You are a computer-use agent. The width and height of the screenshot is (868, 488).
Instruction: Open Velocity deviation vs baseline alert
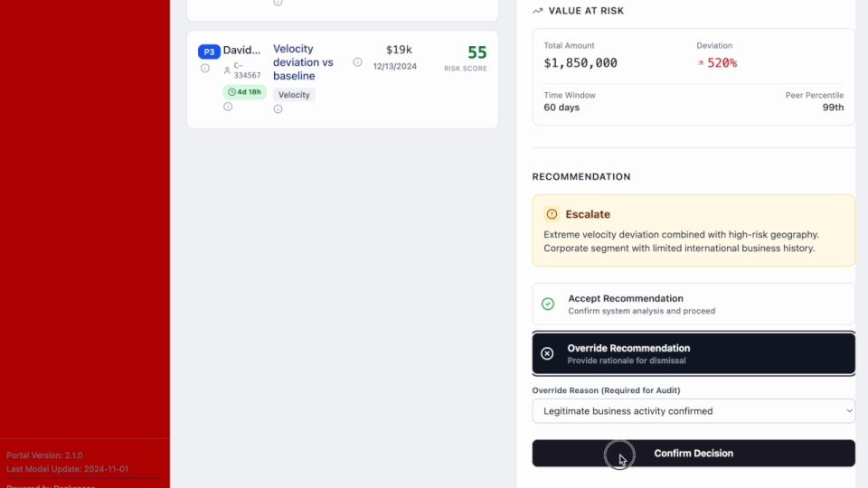[304, 62]
